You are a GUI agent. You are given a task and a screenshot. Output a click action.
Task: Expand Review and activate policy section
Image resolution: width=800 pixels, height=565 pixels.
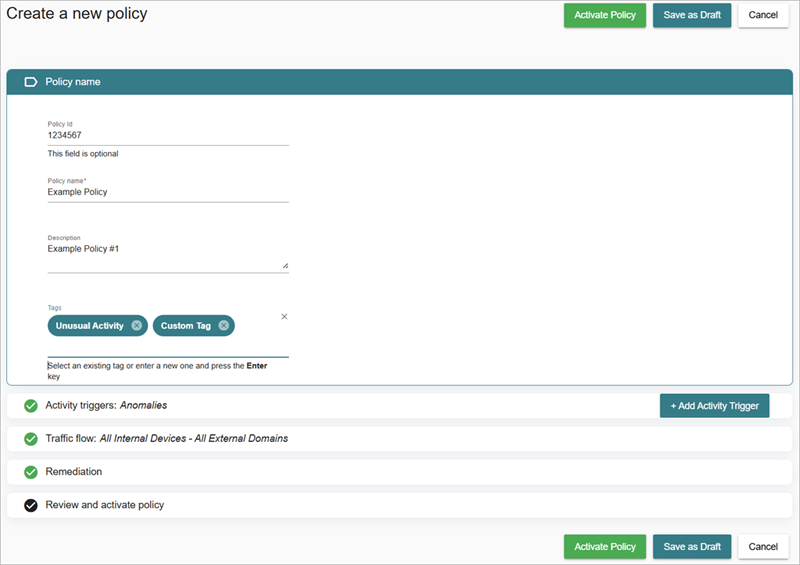coord(399,505)
